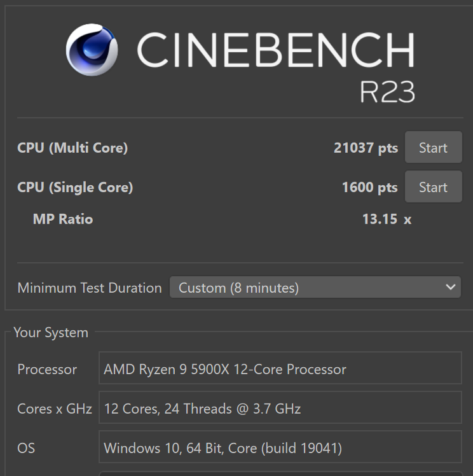Click the CPU (Multi Core) label
The width and height of the screenshot is (473, 476).
[x=72, y=148]
